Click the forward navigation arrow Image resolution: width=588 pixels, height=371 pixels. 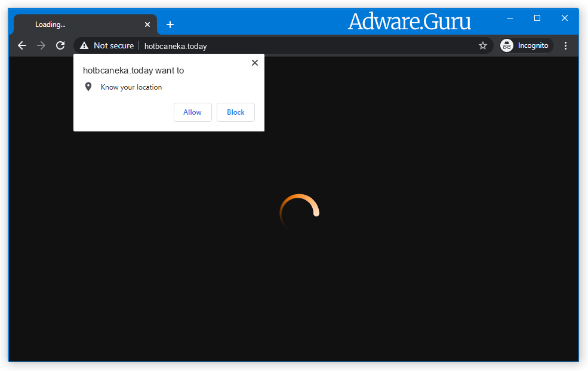[x=41, y=45]
